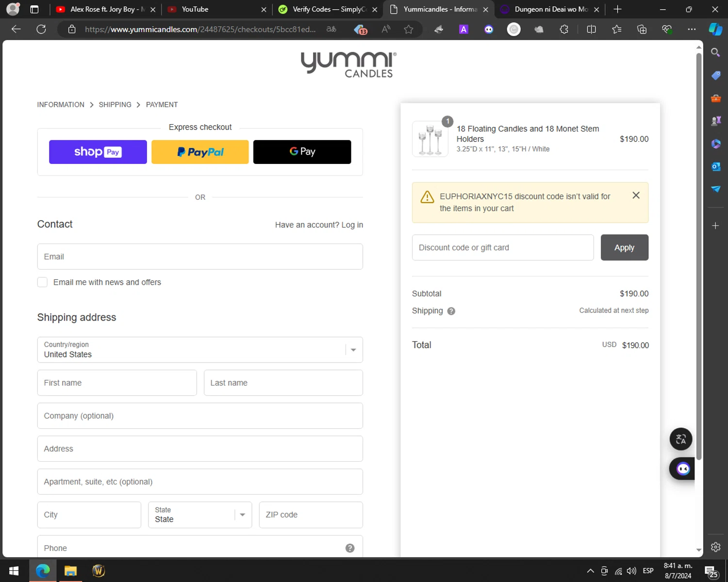Open the shopping coupons icon with badge 13
This screenshot has width=728, height=582.
(360, 30)
